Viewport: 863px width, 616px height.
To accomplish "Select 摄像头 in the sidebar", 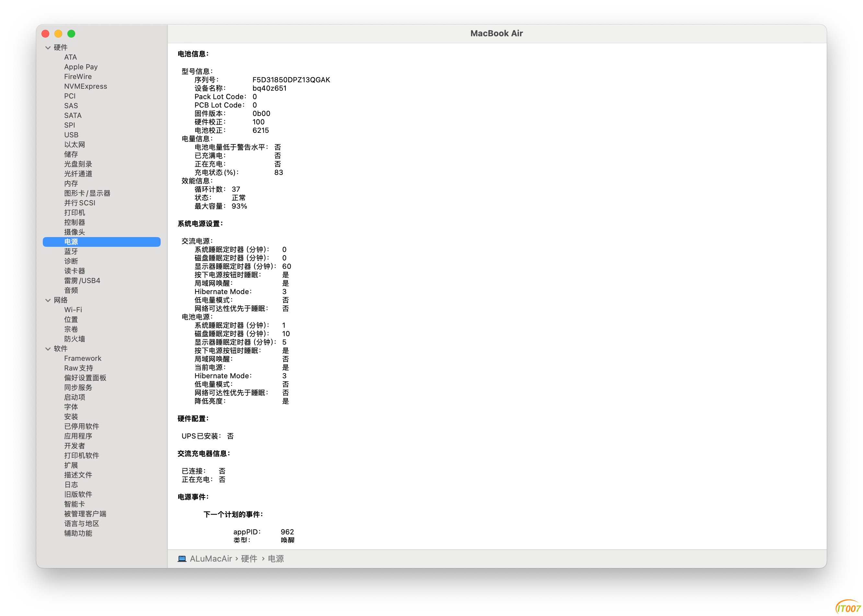I will (75, 232).
